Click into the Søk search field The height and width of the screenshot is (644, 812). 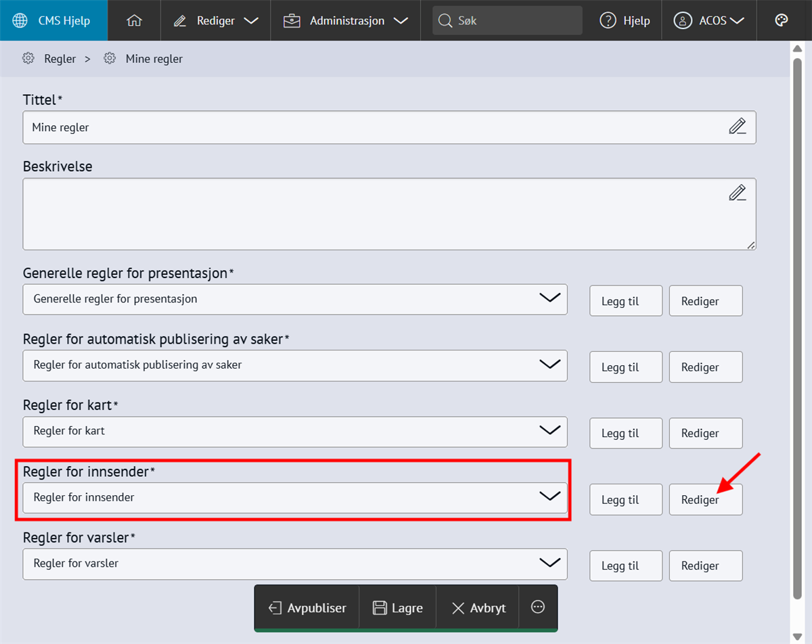pyautogui.click(x=514, y=20)
